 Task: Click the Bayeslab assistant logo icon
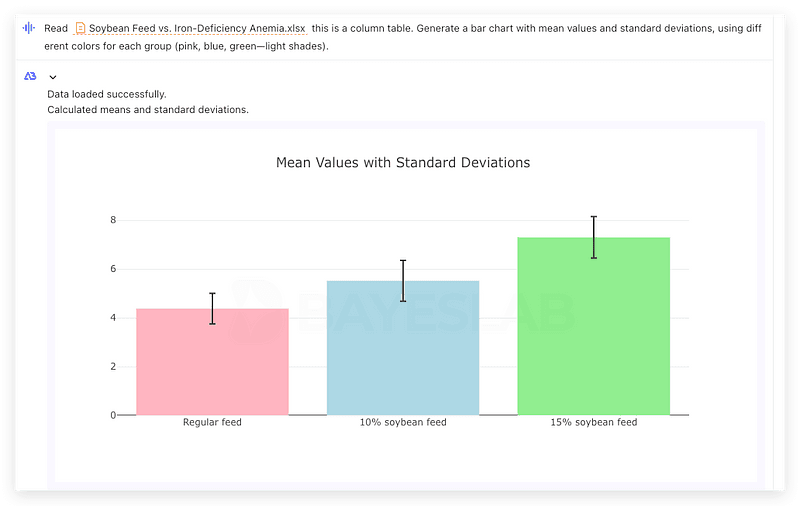tap(30, 76)
